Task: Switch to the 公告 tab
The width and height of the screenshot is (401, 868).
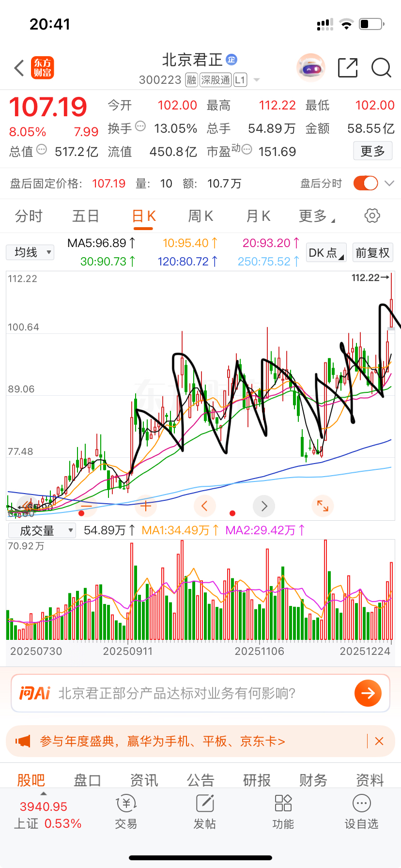Action: (200, 780)
